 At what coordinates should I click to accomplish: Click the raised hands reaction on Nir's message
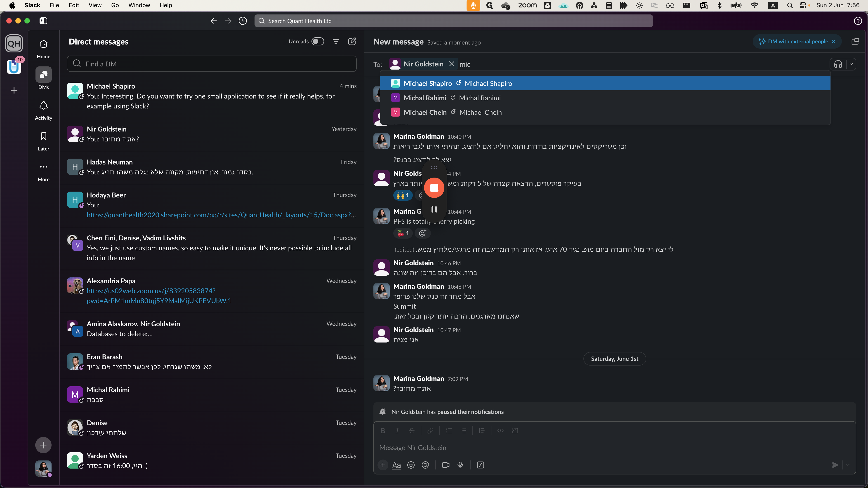click(403, 195)
